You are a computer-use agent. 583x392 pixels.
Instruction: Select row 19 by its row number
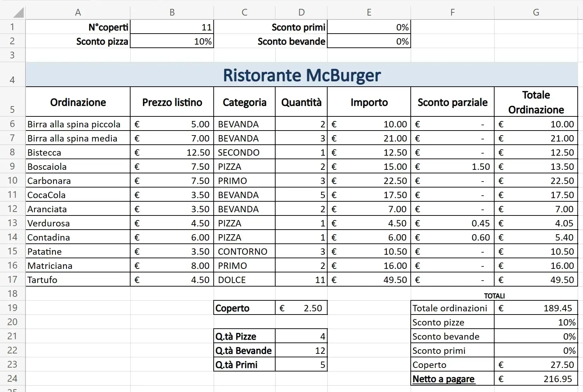pyautogui.click(x=12, y=307)
